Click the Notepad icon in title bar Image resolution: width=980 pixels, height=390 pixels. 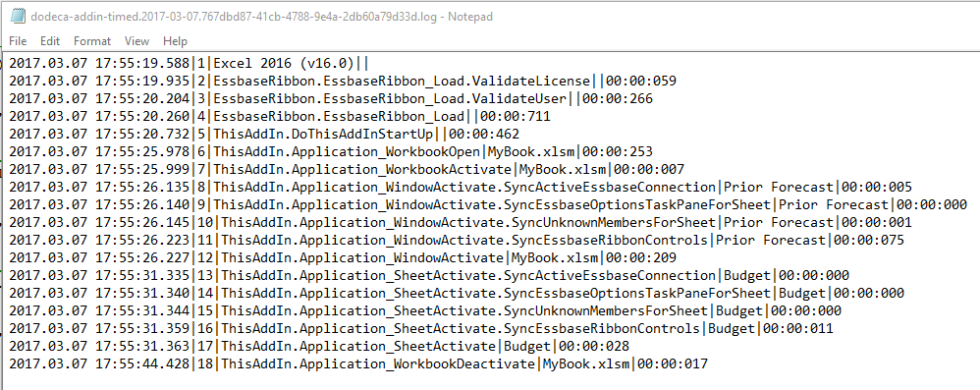pyautogui.click(x=18, y=17)
